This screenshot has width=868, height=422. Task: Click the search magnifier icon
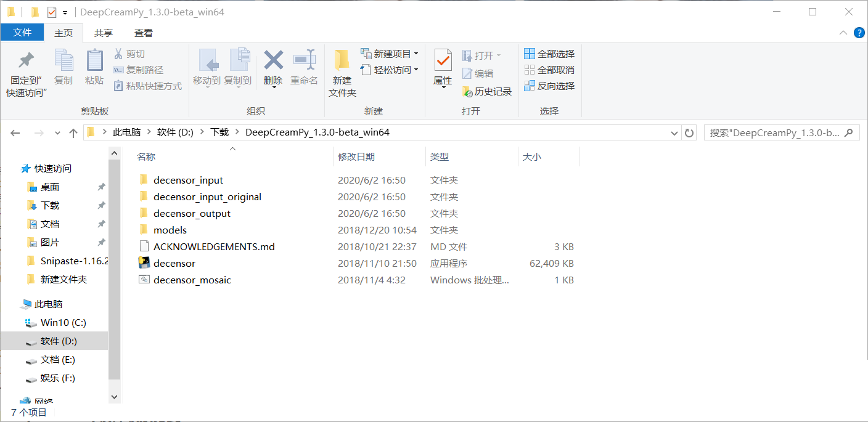pos(850,132)
